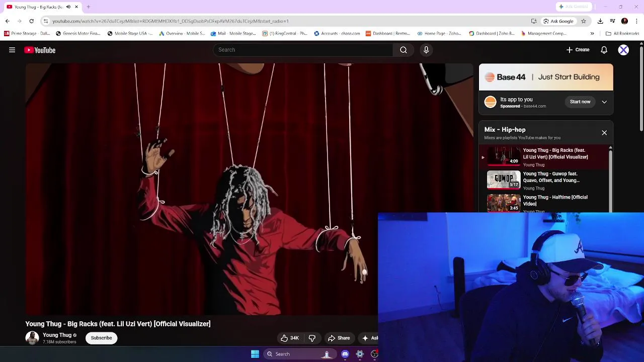Start voice search with microphone icon

pyautogui.click(x=426, y=50)
